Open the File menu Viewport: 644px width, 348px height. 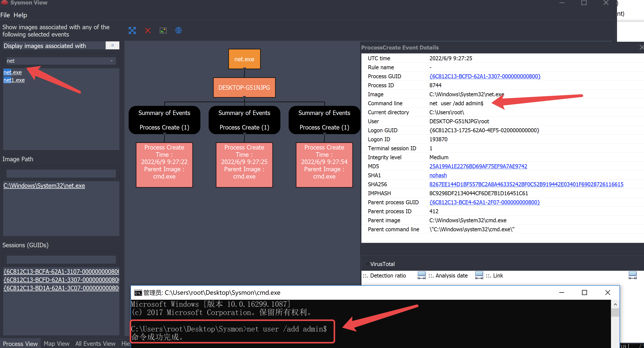pyautogui.click(x=5, y=15)
